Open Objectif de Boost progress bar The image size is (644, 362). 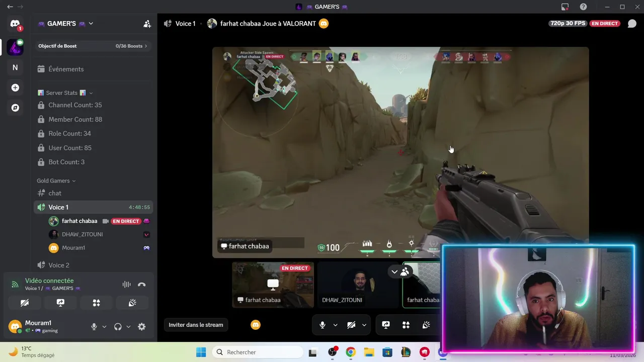tap(93, 46)
